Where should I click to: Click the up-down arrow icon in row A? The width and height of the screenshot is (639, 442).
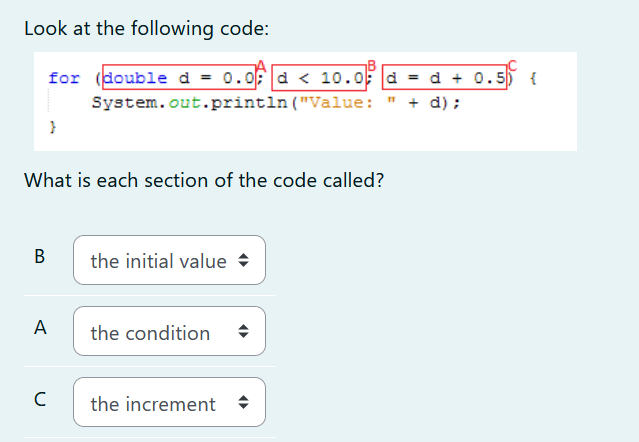(243, 331)
